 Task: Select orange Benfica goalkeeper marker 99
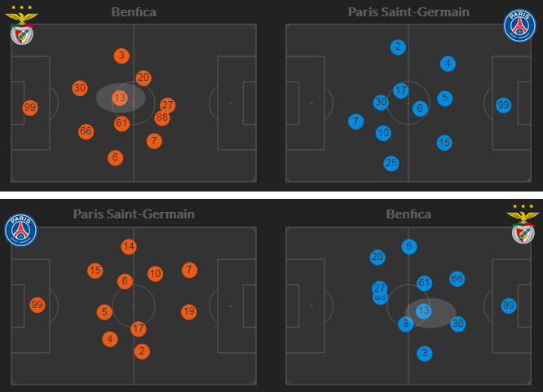30,108
